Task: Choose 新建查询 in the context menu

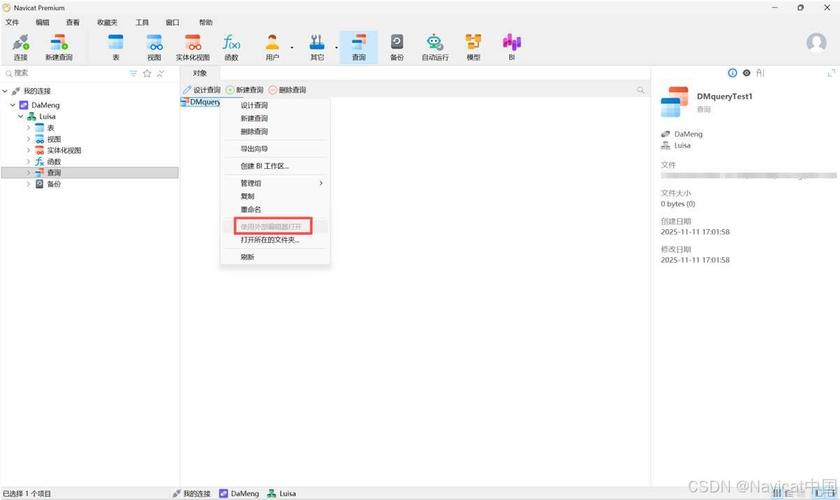Action: coord(275,118)
